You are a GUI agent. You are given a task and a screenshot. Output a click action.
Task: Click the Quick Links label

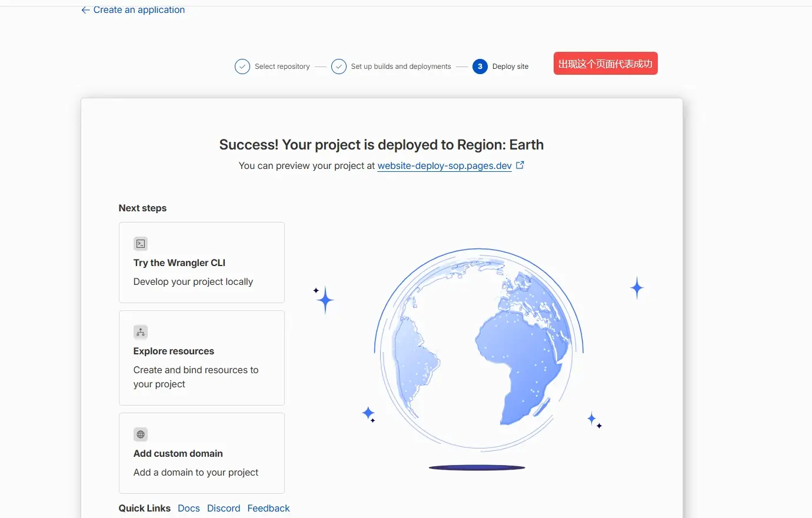145,508
